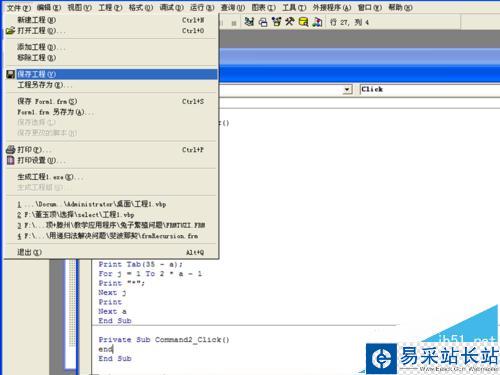500x375 pixels.
Task: Choose 生成工程1.exe menu item
Action: point(111,177)
